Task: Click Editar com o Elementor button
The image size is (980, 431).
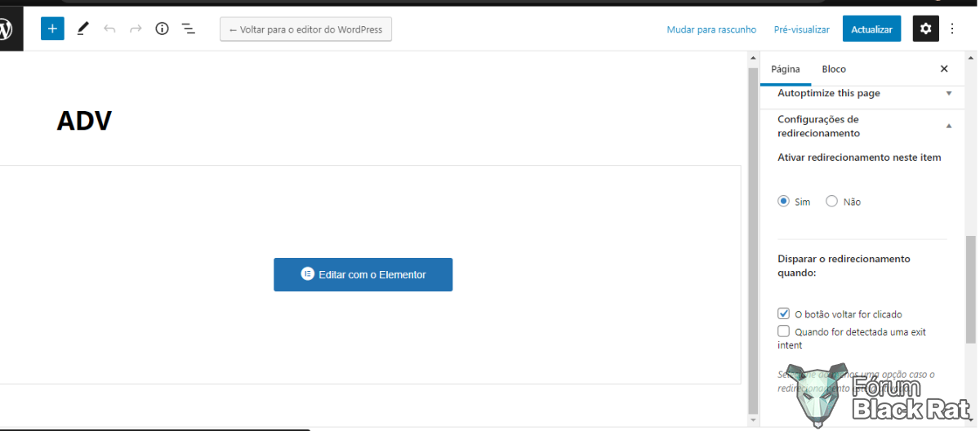Action: tap(363, 274)
